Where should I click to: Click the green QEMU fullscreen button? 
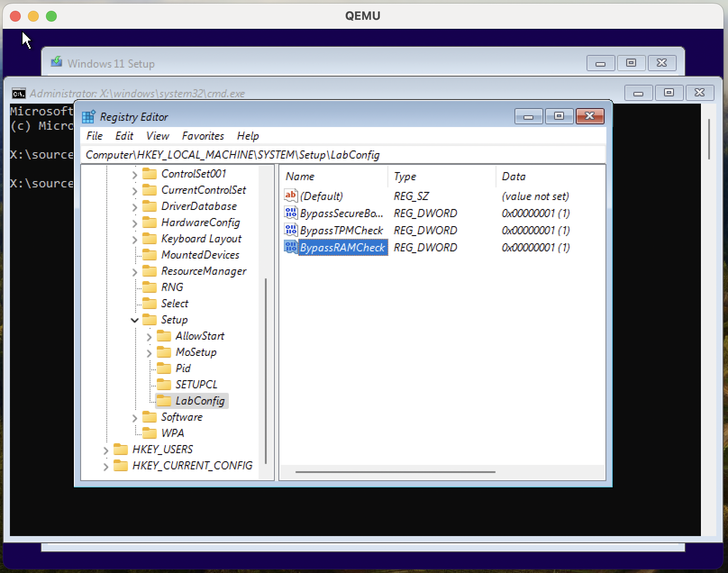tap(51, 16)
